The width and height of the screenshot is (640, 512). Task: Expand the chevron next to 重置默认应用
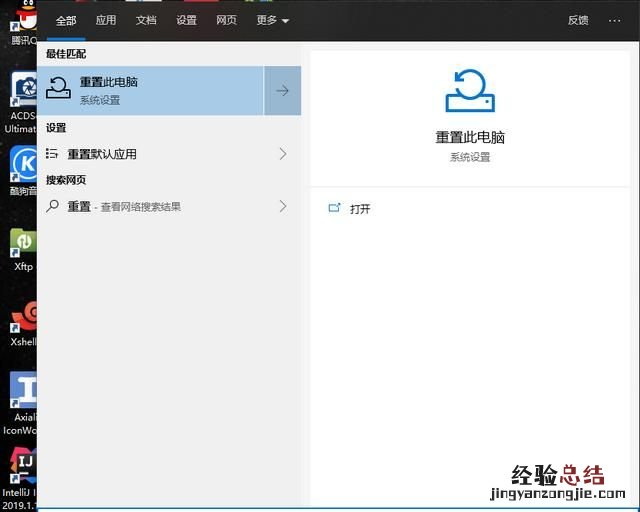(x=282, y=154)
